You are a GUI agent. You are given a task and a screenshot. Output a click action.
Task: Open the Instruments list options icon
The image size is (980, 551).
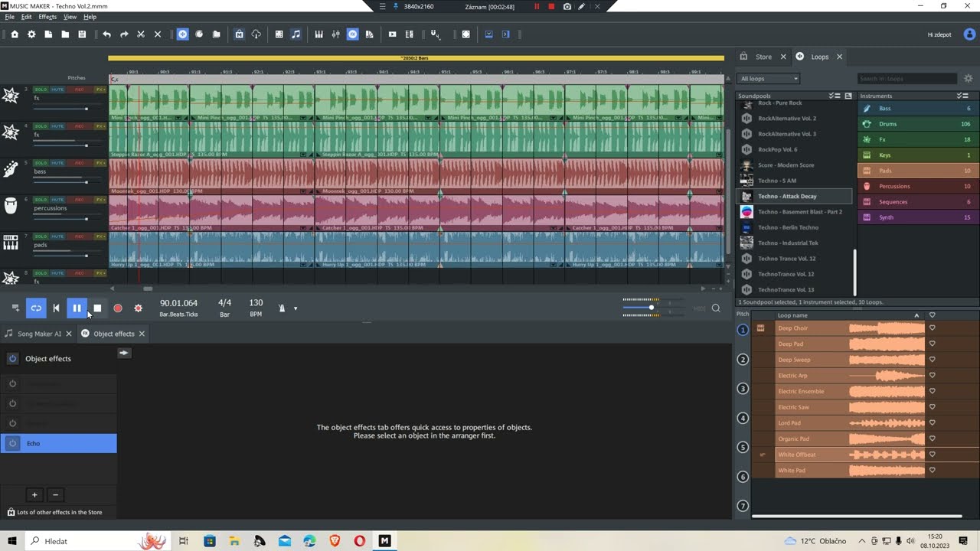962,96
